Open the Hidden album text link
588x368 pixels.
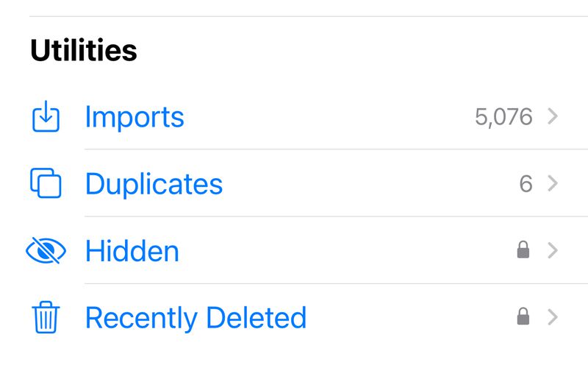[132, 251]
